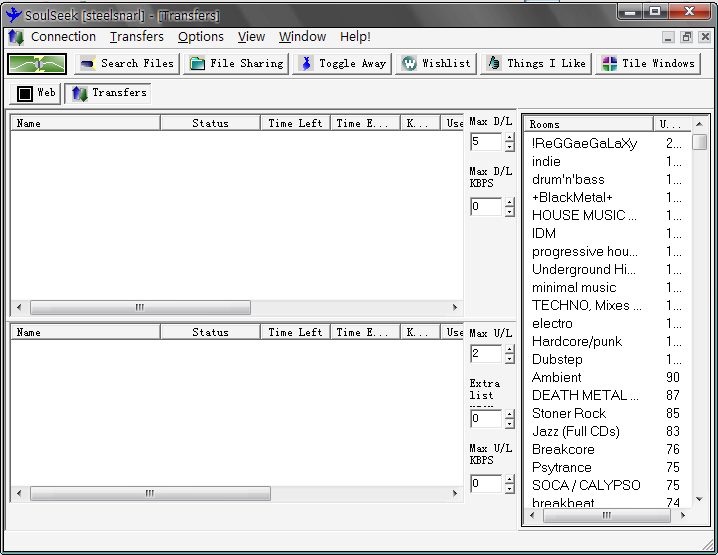This screenshot has width=718, height=555.
Task: Click the Tile Windows toolbar icon
Action: (x=609, y=64)
